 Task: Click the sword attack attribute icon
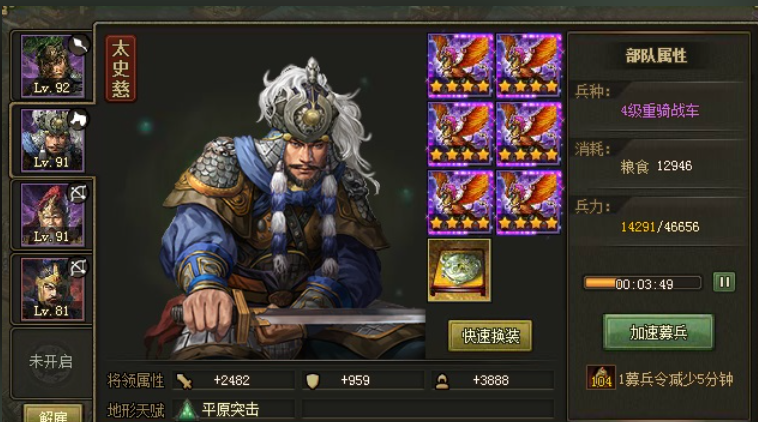click(184, 381)
